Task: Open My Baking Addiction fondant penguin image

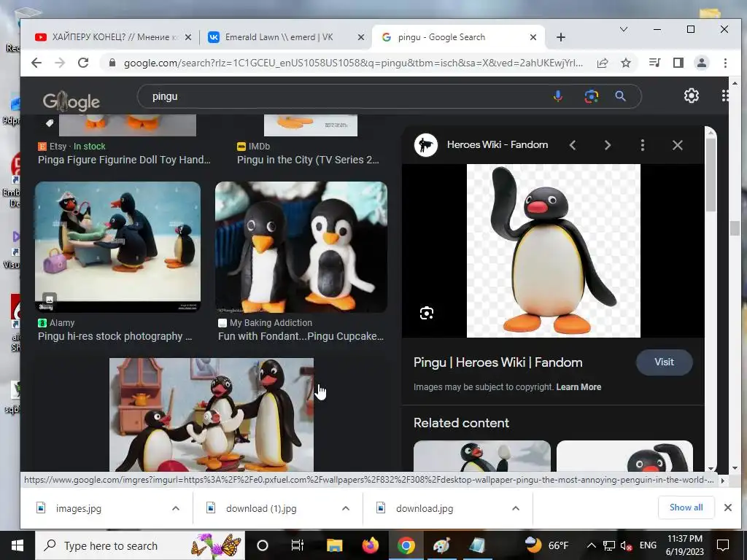Action: [x=301, y=247]
